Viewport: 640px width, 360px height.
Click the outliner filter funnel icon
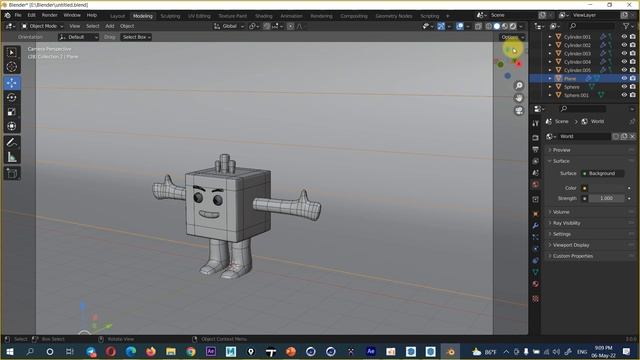pos(626,26)
